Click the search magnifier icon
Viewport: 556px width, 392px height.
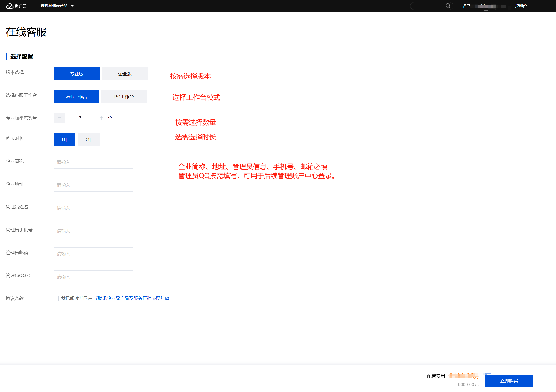click(x=448, y=6)
